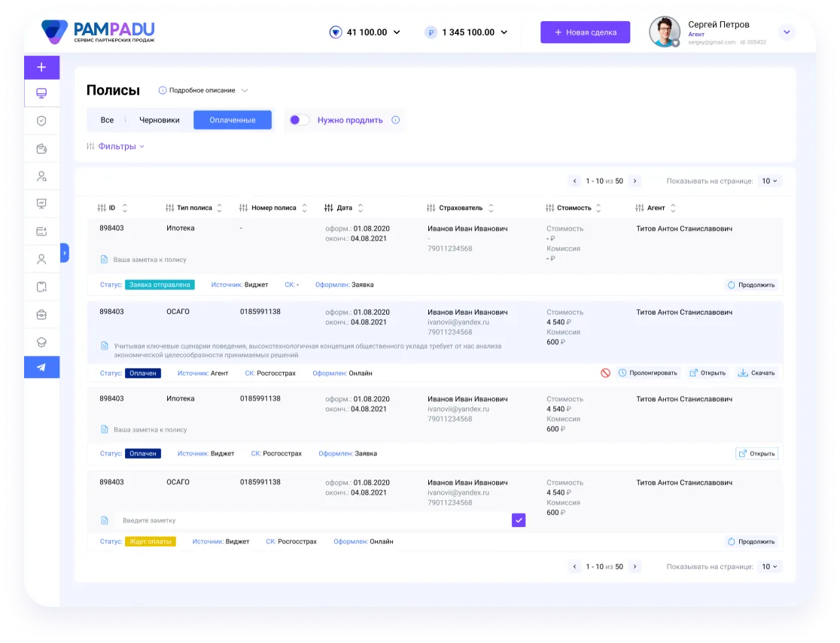Open the wallet icon in sidebar

[x=41, y=149]
